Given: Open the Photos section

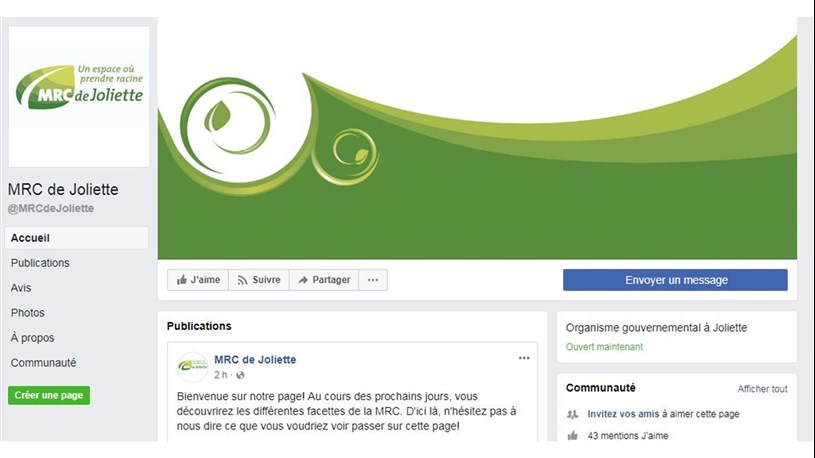Looking at the screenshot, I should coord(28,313).
